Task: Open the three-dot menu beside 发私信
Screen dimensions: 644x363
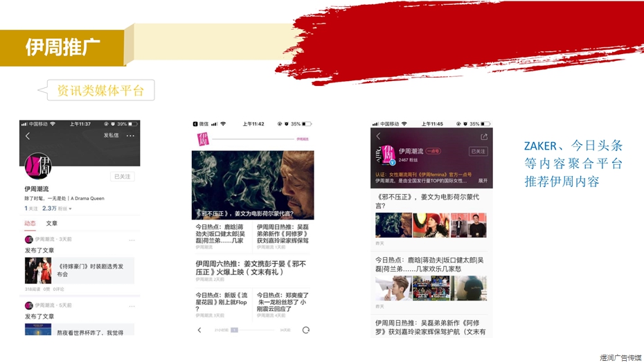Action: point(130,136)
